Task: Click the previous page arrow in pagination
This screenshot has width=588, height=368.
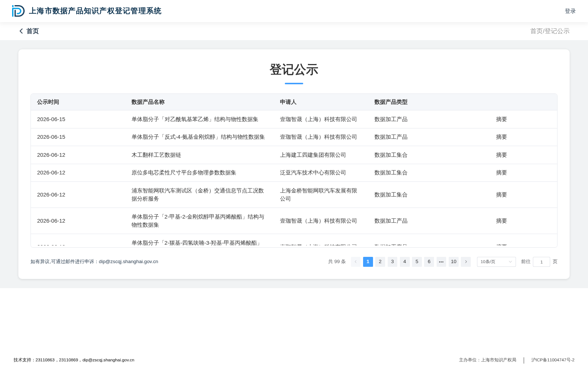Action: tap(356, 262)
